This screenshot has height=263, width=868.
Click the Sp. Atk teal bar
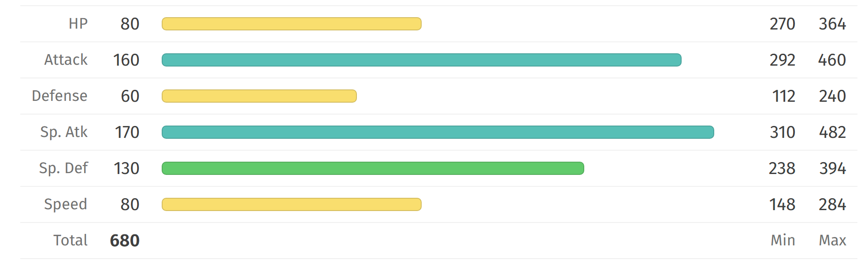click(438, 132)
